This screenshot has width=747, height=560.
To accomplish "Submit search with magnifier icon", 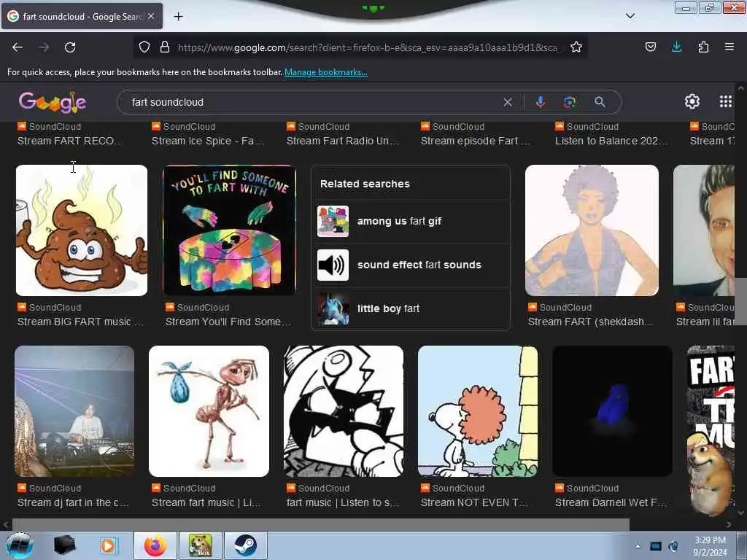I will [600, 102].
